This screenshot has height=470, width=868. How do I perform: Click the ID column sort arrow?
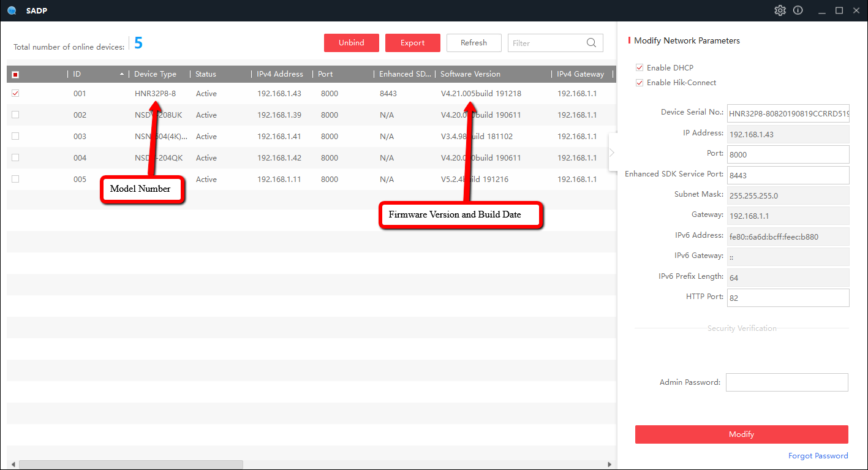[x=122, y=74]
